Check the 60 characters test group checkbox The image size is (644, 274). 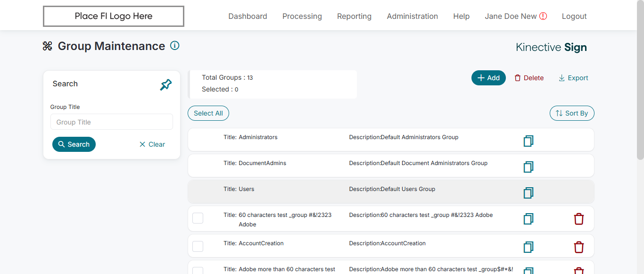[x=198, y=218]
